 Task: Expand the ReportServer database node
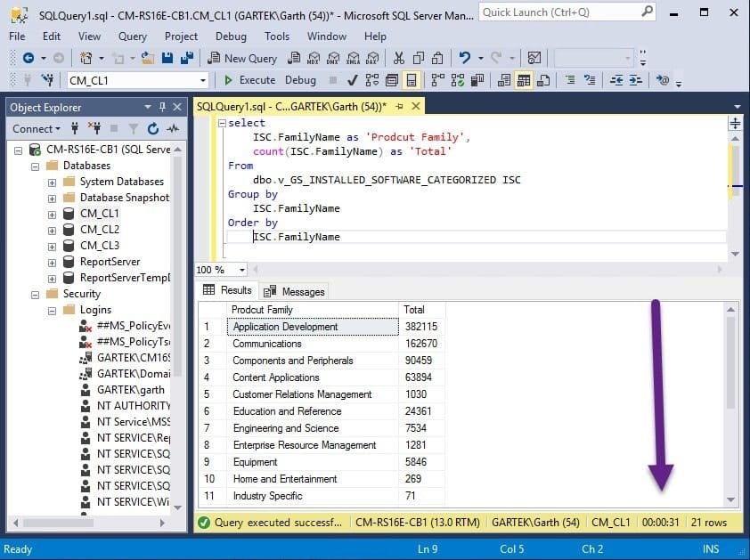click(52, 263)
